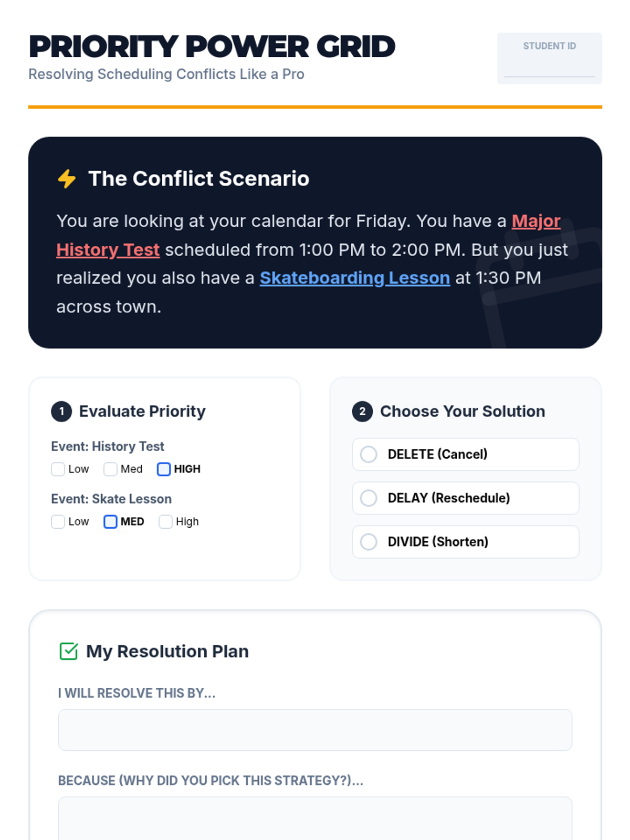Select the DELETE (Cancel) solution
The image size is (630, 840).
(369, 454)
